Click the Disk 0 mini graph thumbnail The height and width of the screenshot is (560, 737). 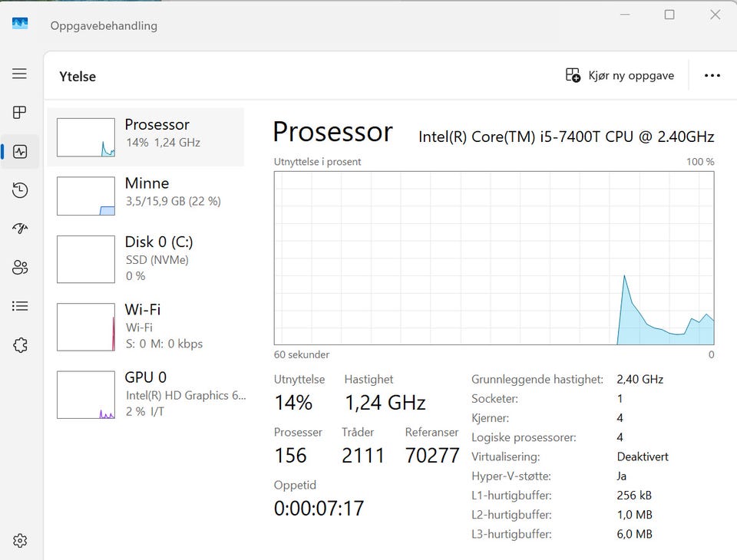[x=85, y=259]
